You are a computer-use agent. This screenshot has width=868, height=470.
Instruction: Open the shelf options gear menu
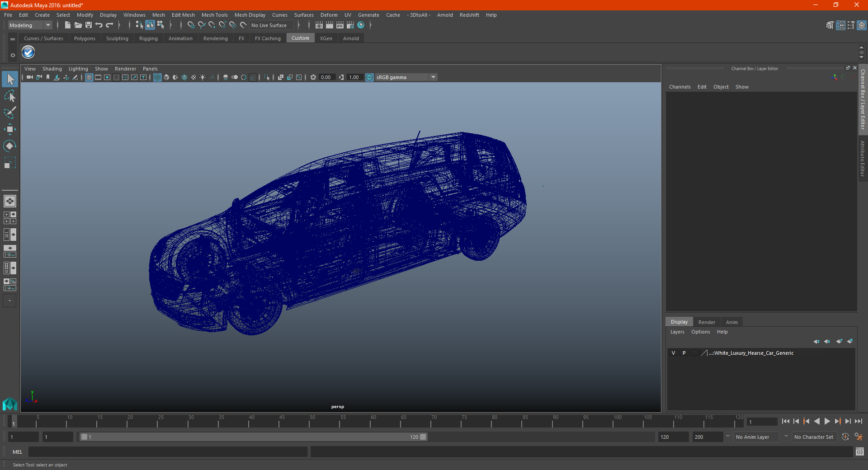tap(13, 55)
